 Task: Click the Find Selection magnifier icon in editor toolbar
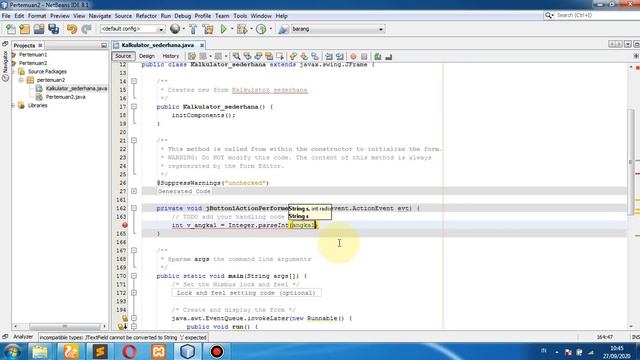pyautogui.click(x=236, y=56)
